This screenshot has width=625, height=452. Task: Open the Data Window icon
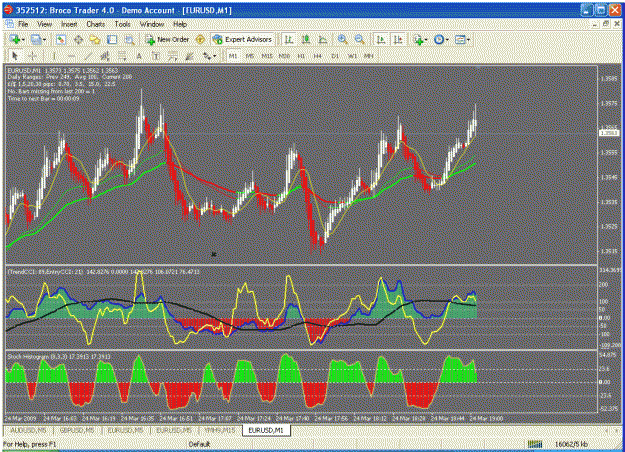(78, 39)
